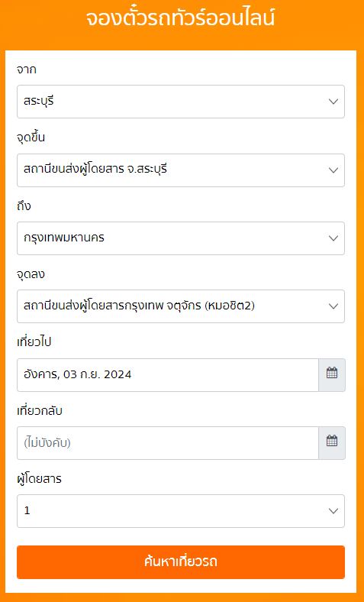Open the calendar icon for เที่ยวกลับ

point(332,443)
